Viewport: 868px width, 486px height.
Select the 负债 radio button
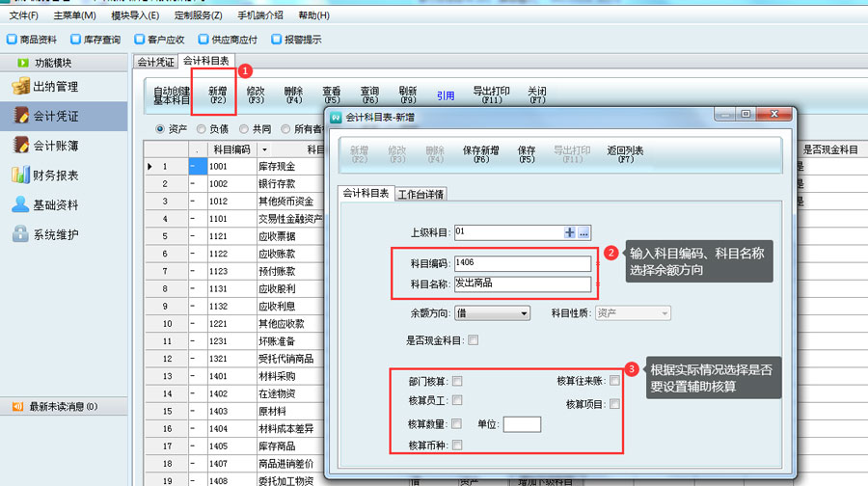click(201, 128)
